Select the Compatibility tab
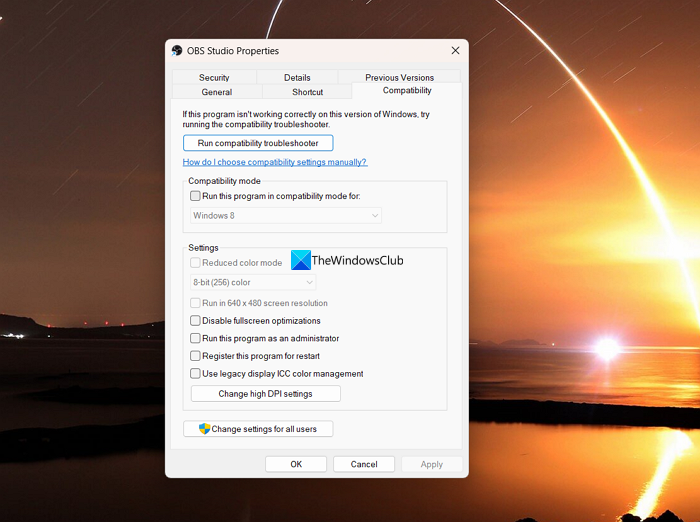700x522 pixels. [407, 91]
